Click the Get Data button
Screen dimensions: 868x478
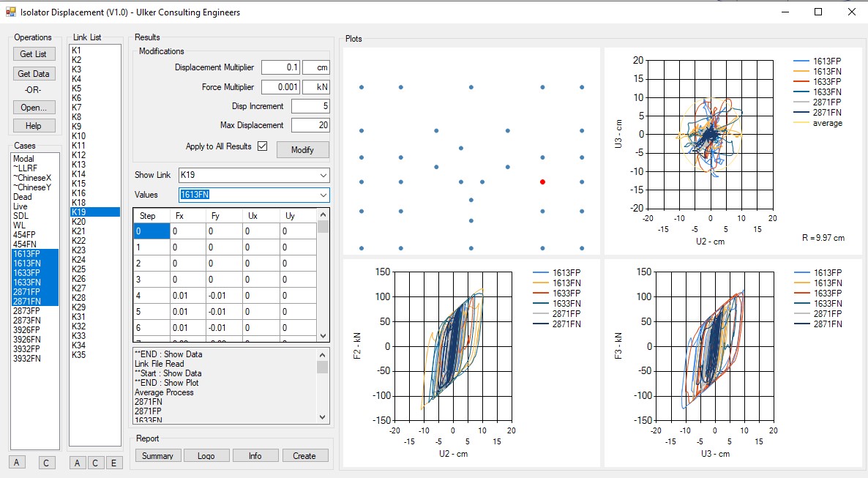click(x=34, y=74)
